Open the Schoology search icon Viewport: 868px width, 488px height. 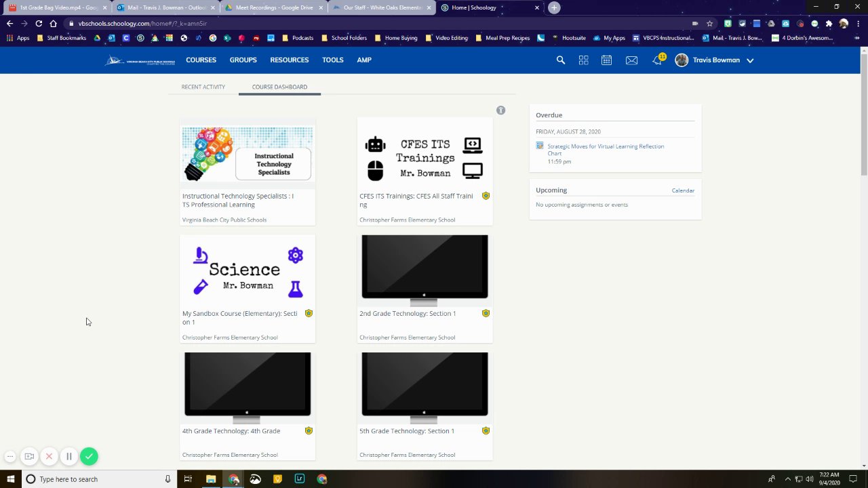[x=561, y=60]
